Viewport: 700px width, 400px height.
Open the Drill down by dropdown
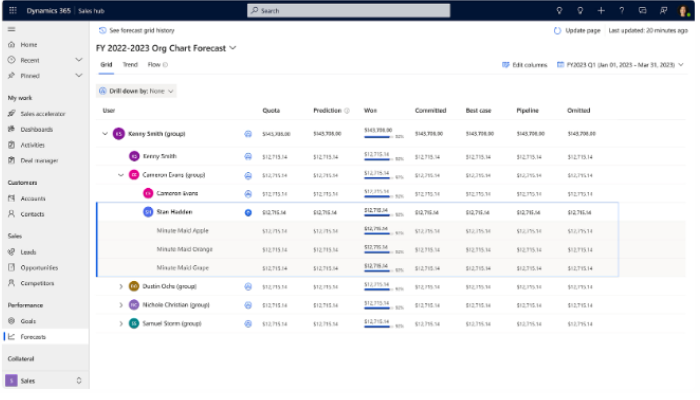pyautogui.click(x=138, y=90)
